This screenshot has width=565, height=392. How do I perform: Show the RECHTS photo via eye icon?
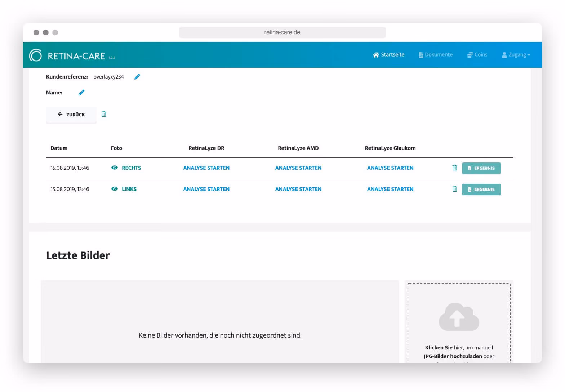pos(115,168)
